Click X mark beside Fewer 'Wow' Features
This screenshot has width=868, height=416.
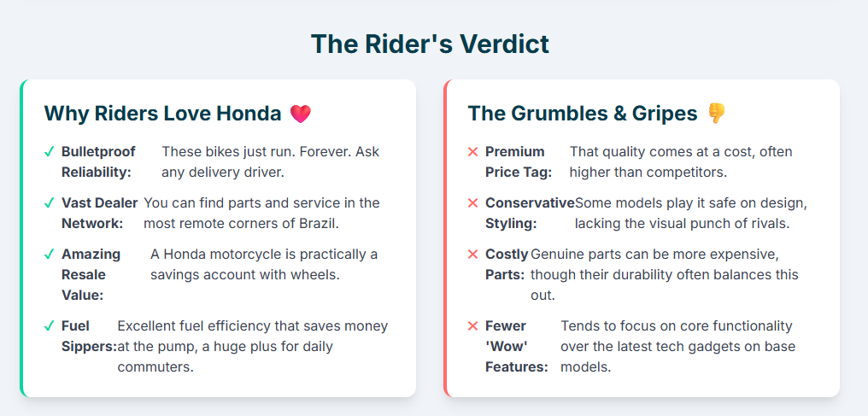(473, 326)
